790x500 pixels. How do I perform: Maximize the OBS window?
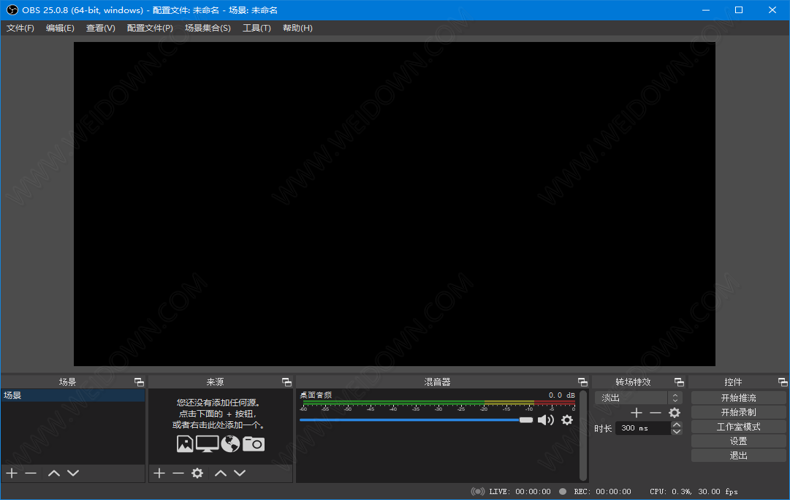(739, 10)
